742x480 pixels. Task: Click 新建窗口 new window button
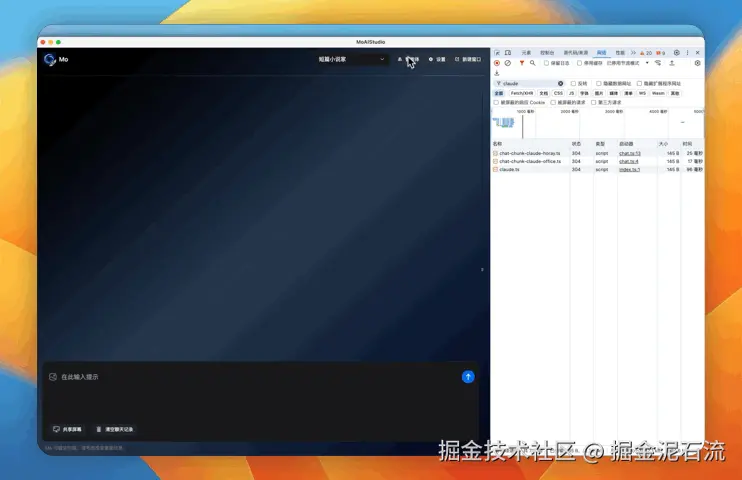[468, 59]
